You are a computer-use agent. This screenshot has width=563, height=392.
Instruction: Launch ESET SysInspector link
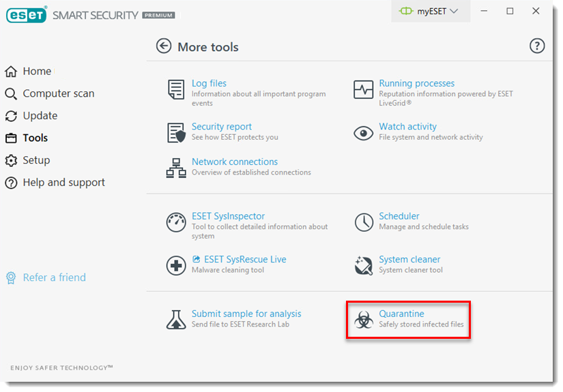click(228, 216)
